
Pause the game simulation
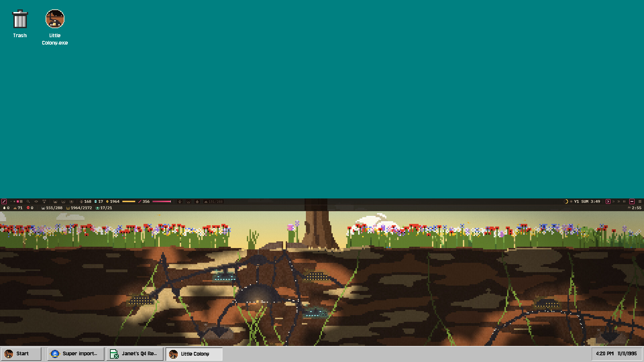624,201
